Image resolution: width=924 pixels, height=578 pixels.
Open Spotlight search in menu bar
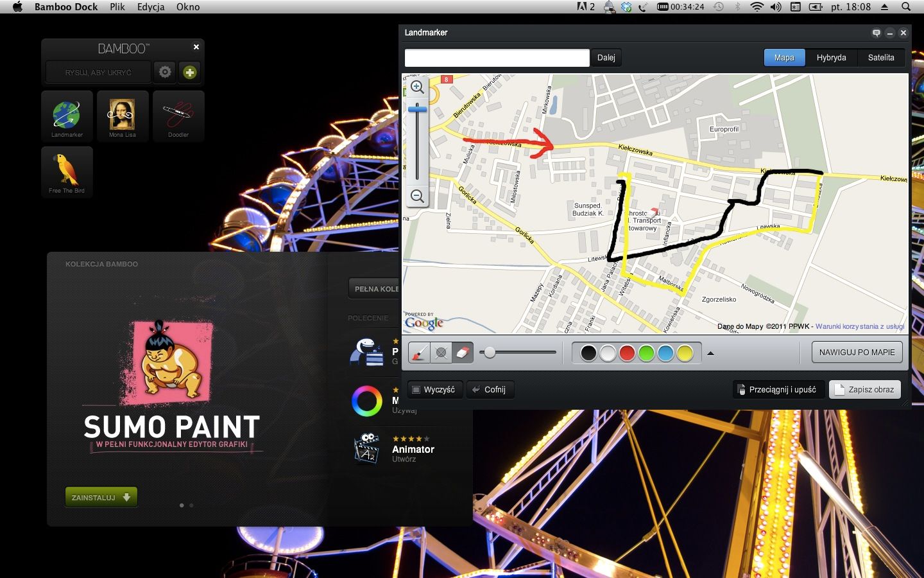pyautogui.click(x=906, y=7)
